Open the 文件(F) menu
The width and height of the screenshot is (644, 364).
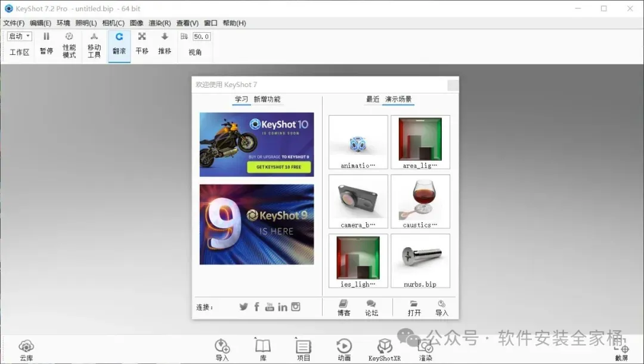pos(14,23)
